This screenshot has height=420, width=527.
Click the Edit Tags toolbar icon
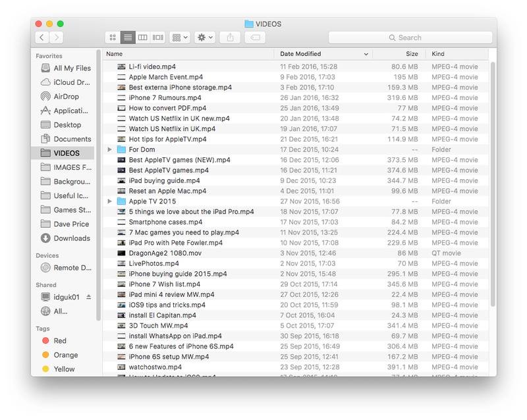254,38
